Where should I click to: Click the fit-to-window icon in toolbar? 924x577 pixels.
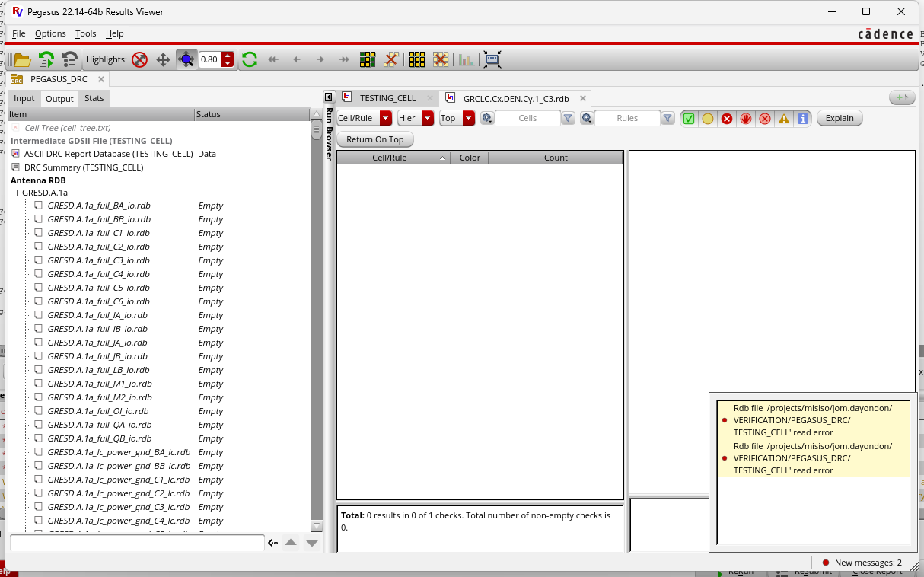tap(492, 59)
